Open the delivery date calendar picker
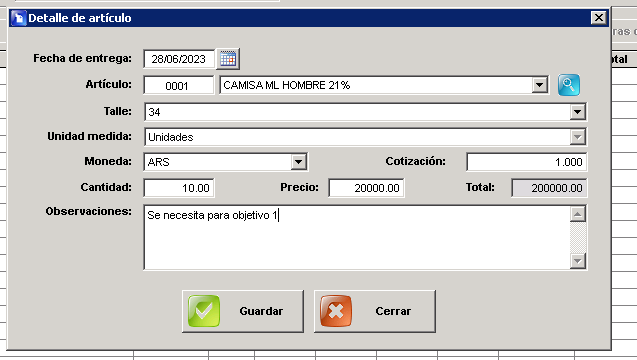 (228, 59)
